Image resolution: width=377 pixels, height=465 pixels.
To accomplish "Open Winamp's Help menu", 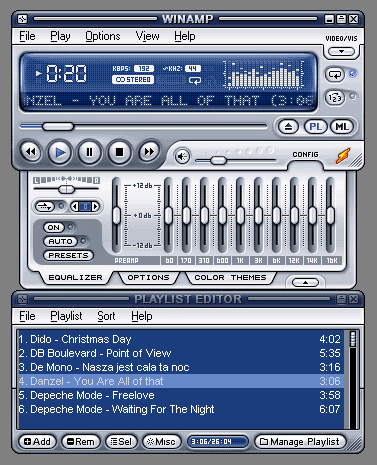I will click(185, 36).
